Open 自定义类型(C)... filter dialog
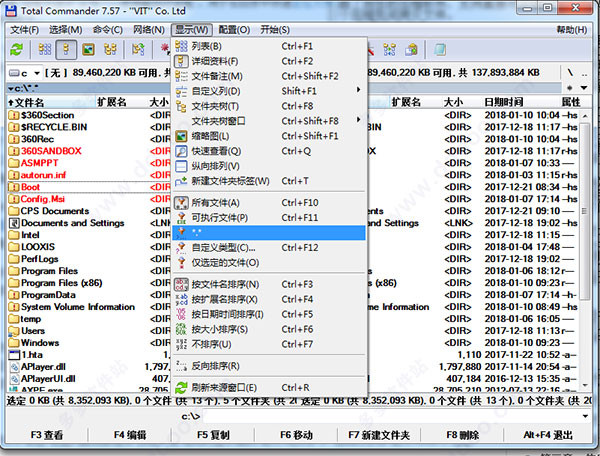The height and width of the screenshot is (456, 600). tap(269, 248)
